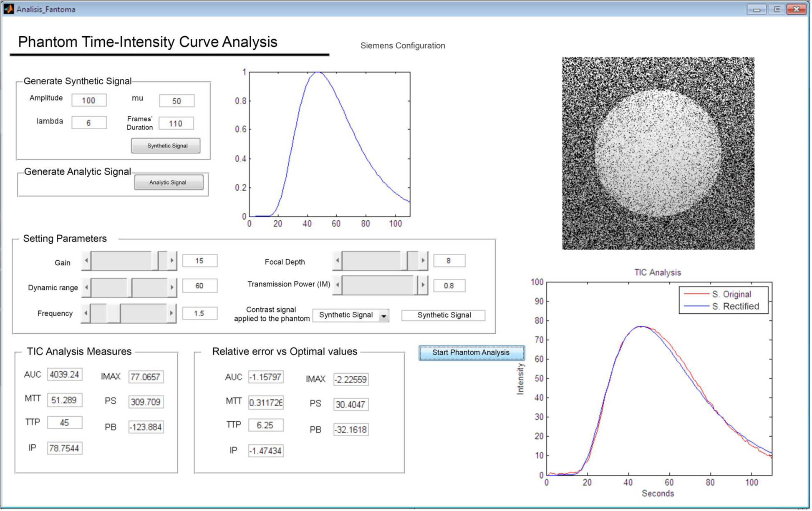Viewport: 812px width, 511px height.
Task: Decrease Focal Depth with left arrow
Action: tap(338, 261)
